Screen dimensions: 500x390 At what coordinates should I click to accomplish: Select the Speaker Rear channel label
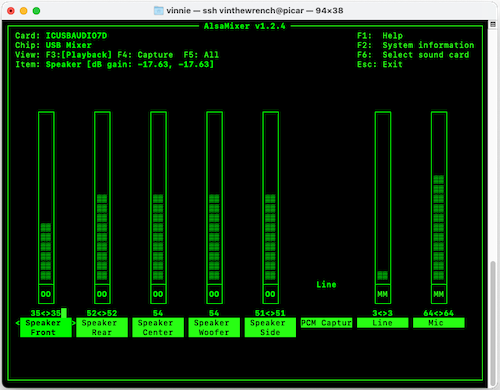click(x=102, y=327)
